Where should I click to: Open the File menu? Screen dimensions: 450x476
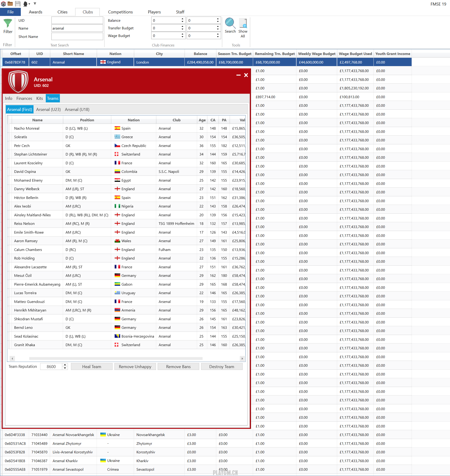[x=10, y=12]
